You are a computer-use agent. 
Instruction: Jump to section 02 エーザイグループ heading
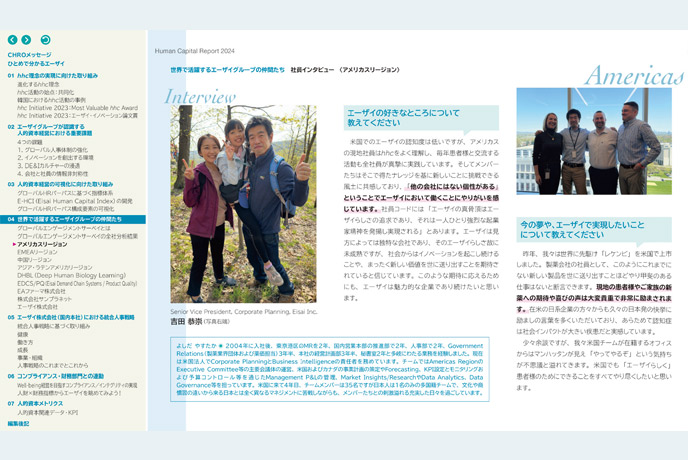point(50,129)
